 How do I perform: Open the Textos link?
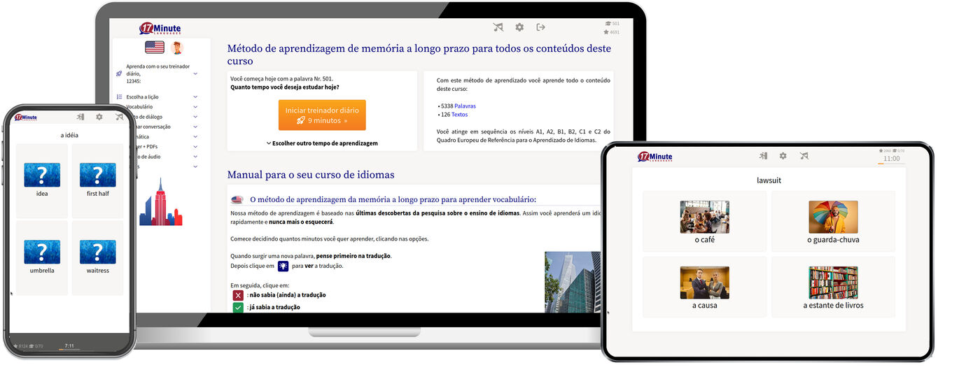pyautogui.click(x=459, y=115)
